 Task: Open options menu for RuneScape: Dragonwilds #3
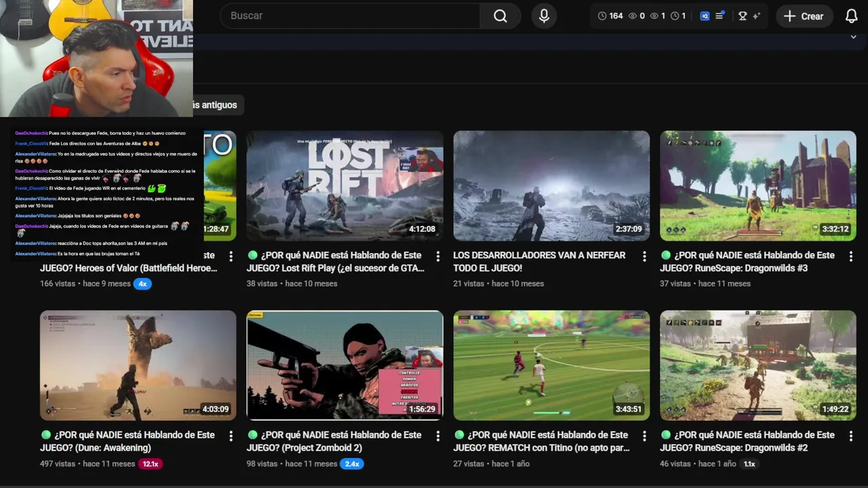pos(851,256)
